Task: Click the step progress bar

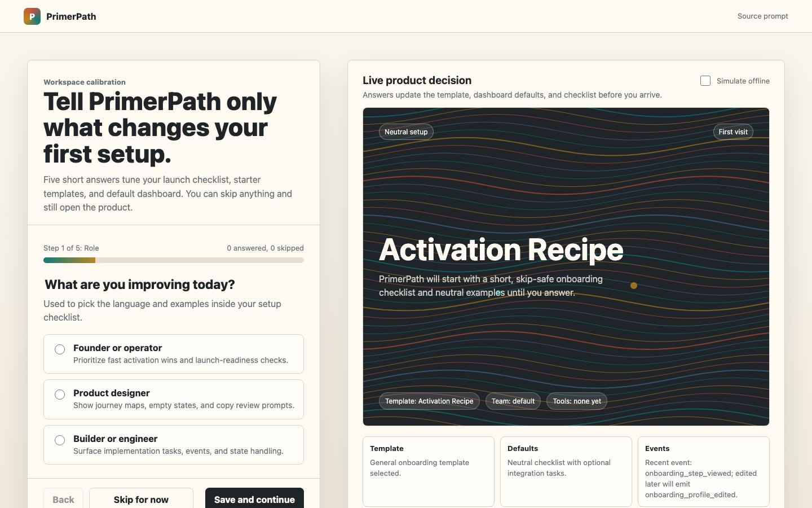Action: [174, 260]
